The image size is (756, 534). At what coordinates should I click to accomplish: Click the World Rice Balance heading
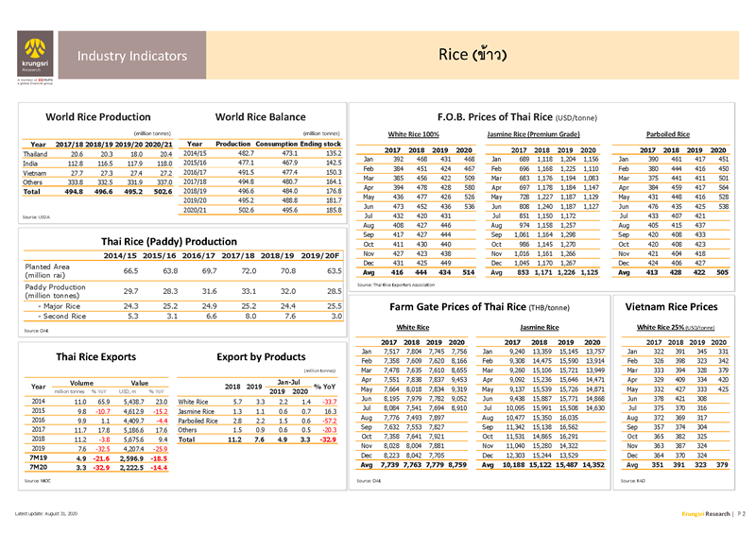point(260,117)
